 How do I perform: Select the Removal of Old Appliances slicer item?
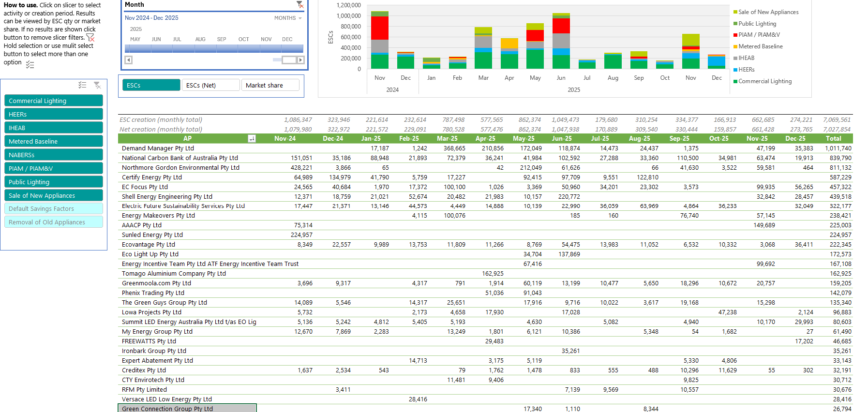click(x=54, y=222)
